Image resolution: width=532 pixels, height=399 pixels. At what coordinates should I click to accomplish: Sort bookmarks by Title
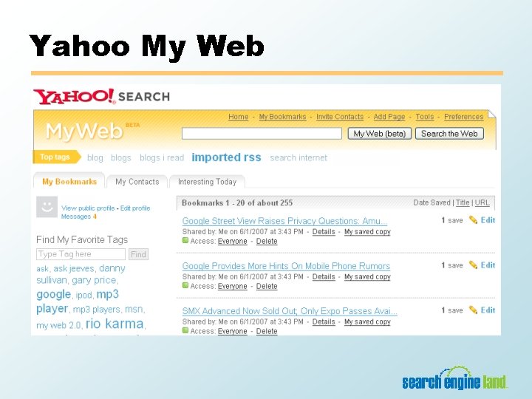coord(463,202)
